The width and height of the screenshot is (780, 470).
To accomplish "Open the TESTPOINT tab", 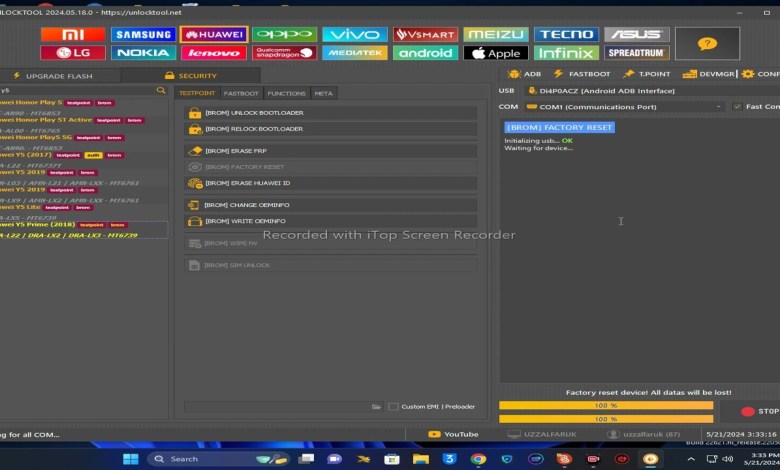I will pyautogui.click(x=197, y=93).
